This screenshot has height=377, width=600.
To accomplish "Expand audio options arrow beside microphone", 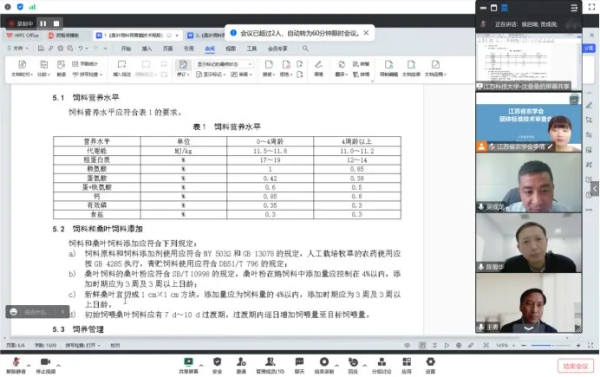I will coord(29,366).
